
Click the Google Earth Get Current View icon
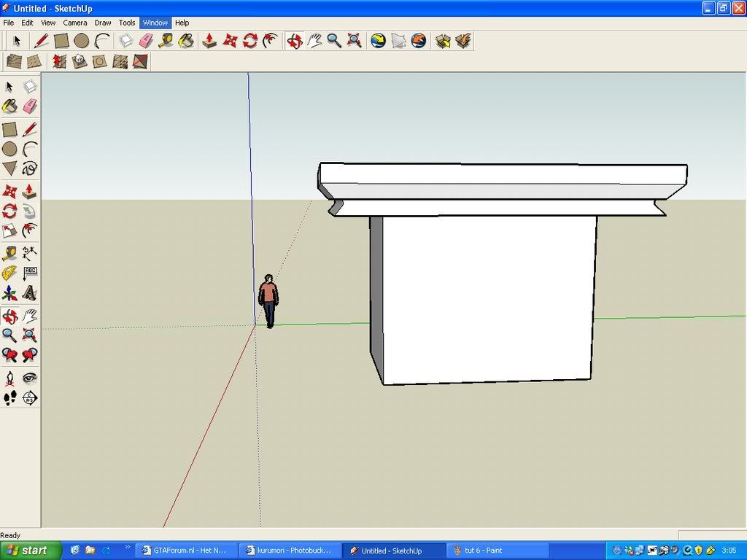point(378,41)
